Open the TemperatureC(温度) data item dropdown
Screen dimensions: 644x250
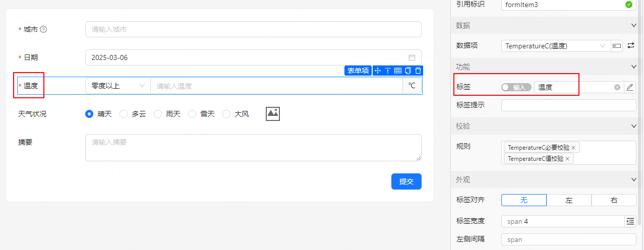(x=556, y=46)
